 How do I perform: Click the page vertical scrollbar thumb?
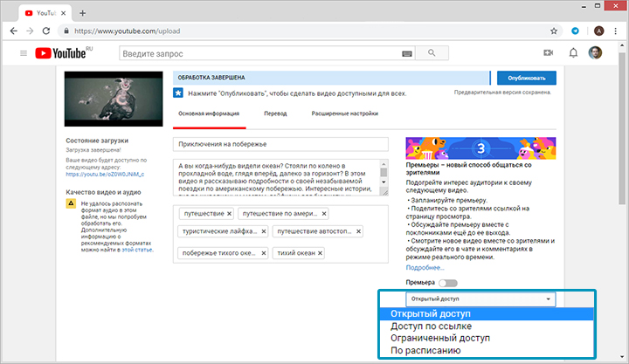click(622, 128)
